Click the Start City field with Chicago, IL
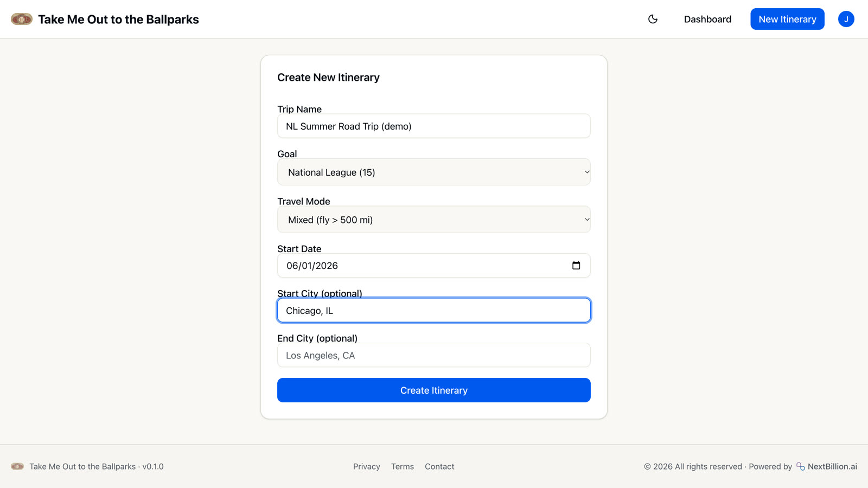Screen dimensions: 868x488 (434, 311)
